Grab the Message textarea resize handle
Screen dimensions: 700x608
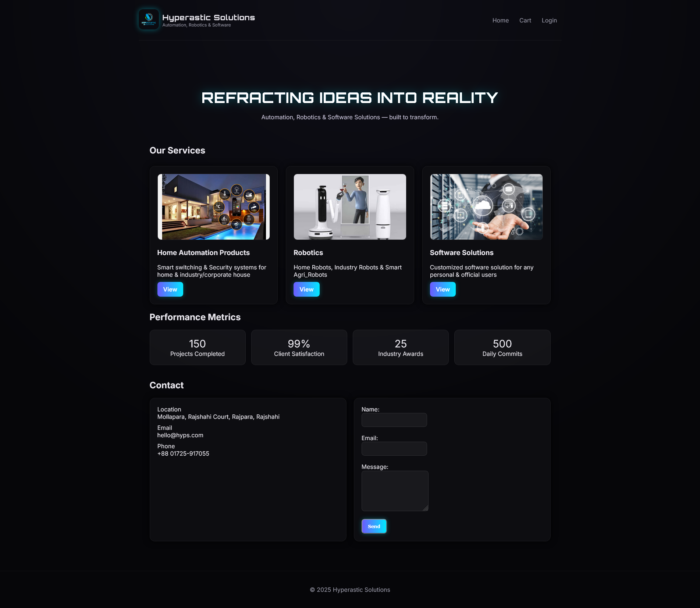tap(426, 508)
